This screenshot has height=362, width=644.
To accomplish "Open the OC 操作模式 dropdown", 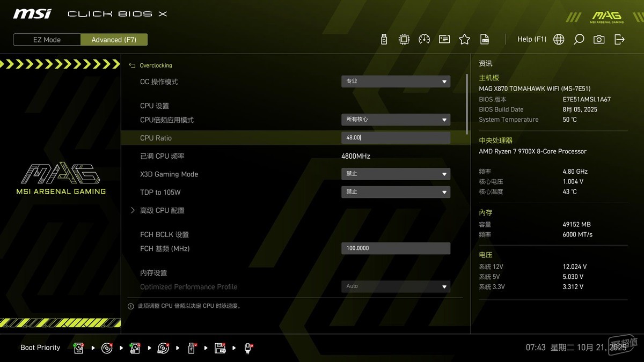I will click(x=396, y=82).
